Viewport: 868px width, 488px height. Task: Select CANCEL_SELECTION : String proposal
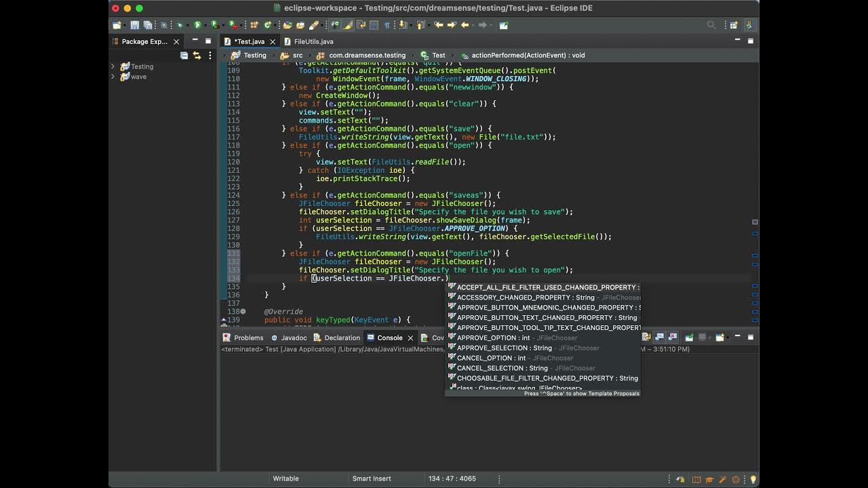[x=542, y=368]
